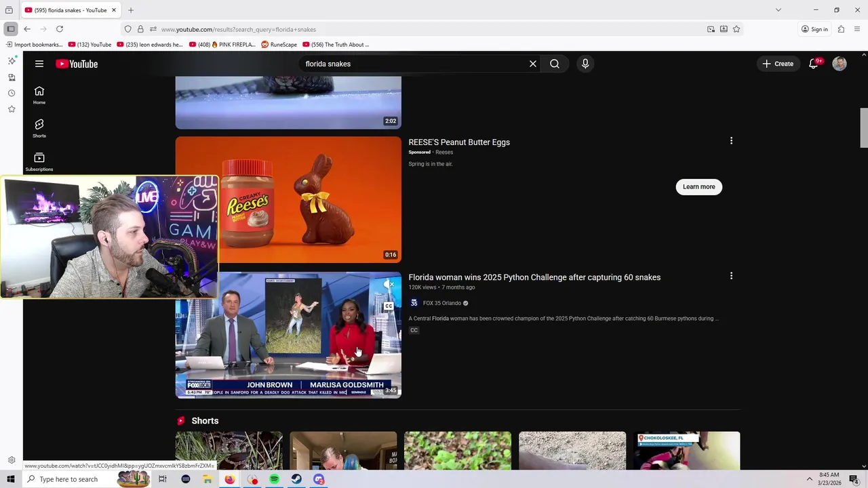Open the Firefox sidebar AI chatbot sparkle icon

(x=12, y=60)
